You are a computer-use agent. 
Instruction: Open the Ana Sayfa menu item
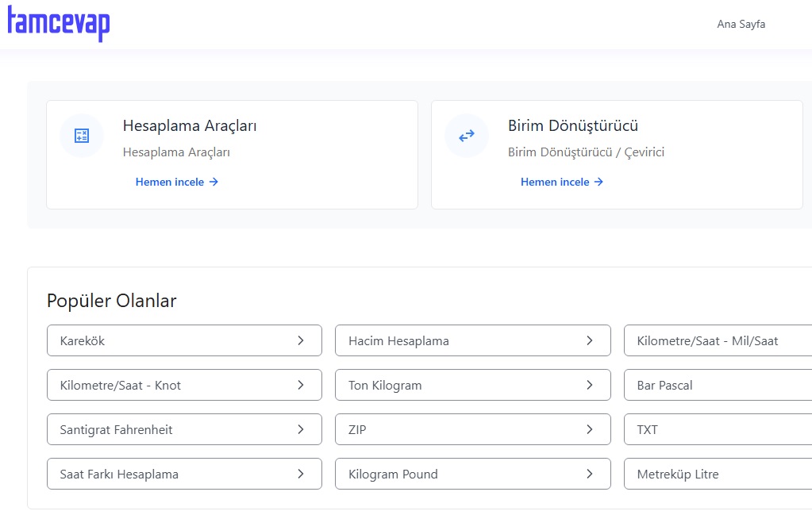741,24
